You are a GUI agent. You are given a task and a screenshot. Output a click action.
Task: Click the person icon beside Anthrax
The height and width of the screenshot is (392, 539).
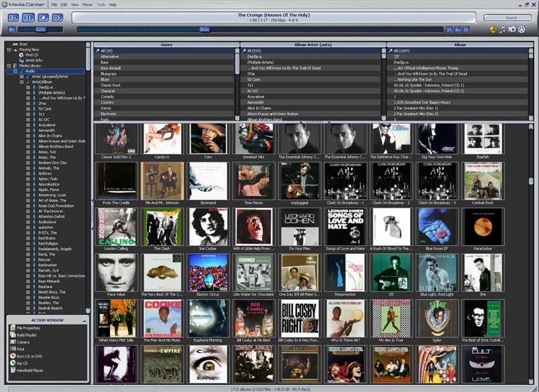click(34, 174)
